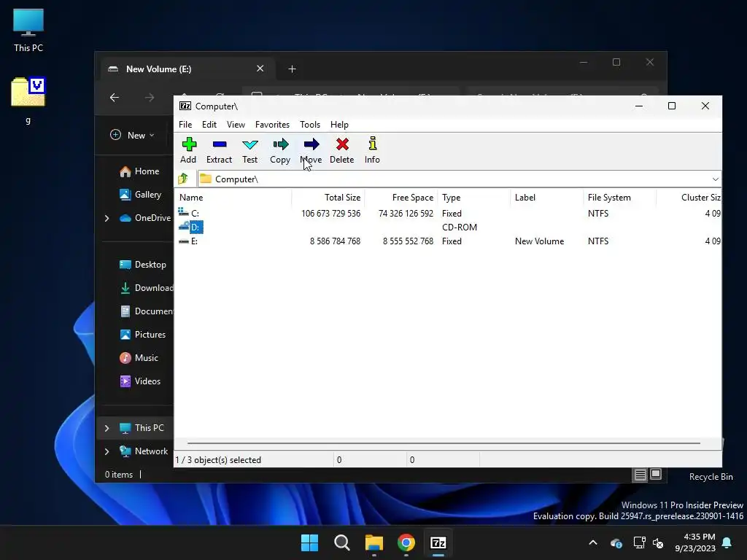The width and height of the screenshot is (747, 560).
Task: Open the muted volume tray icon
Action: [659, 542]
